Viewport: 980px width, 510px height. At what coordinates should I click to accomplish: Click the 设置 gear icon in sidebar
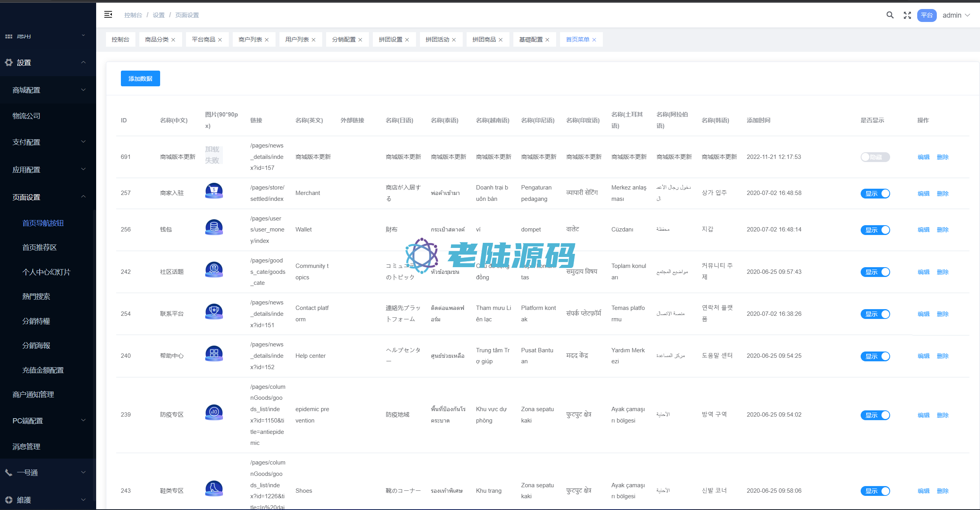pos(9,63)
